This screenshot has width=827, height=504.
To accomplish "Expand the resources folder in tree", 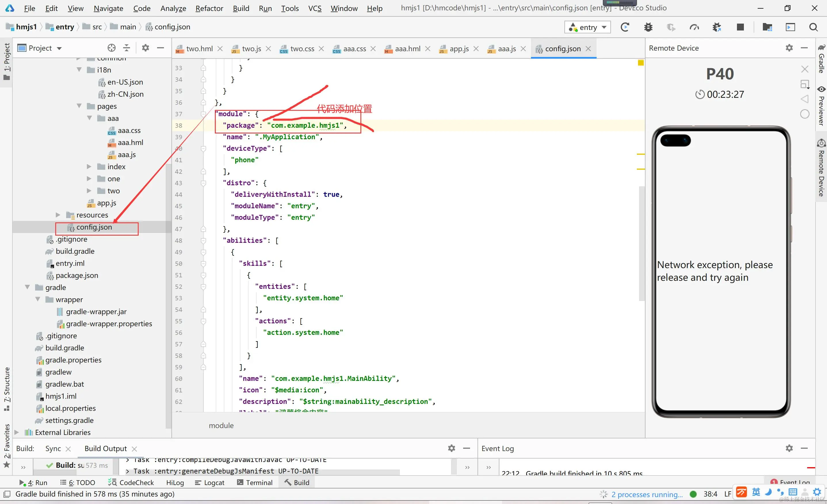I will (58, 215).
